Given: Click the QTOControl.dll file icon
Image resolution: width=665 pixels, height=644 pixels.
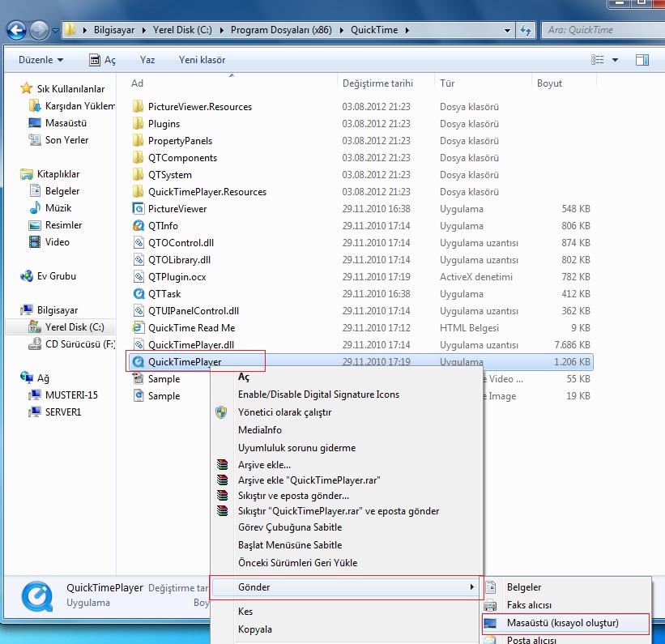Looking at the screenshot, I should coord(139,243).
